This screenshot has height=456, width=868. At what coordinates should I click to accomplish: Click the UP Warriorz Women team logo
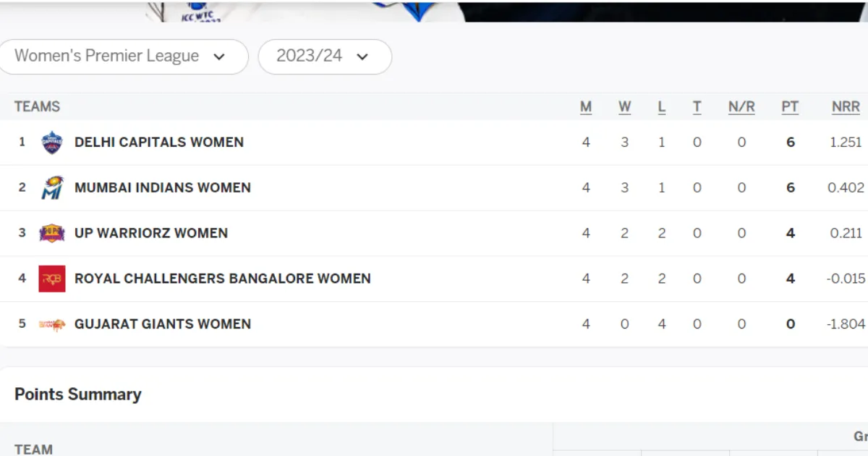tap(51, 233)
